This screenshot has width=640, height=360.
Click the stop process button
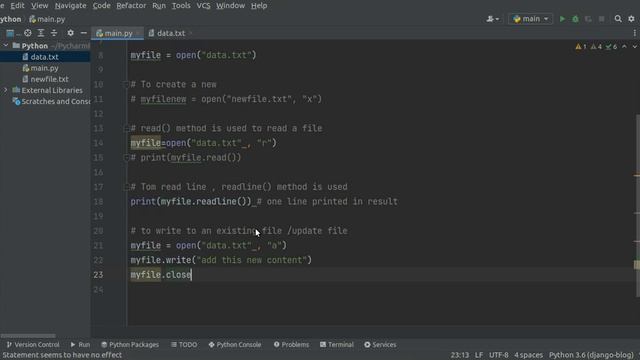click(602, 19)
